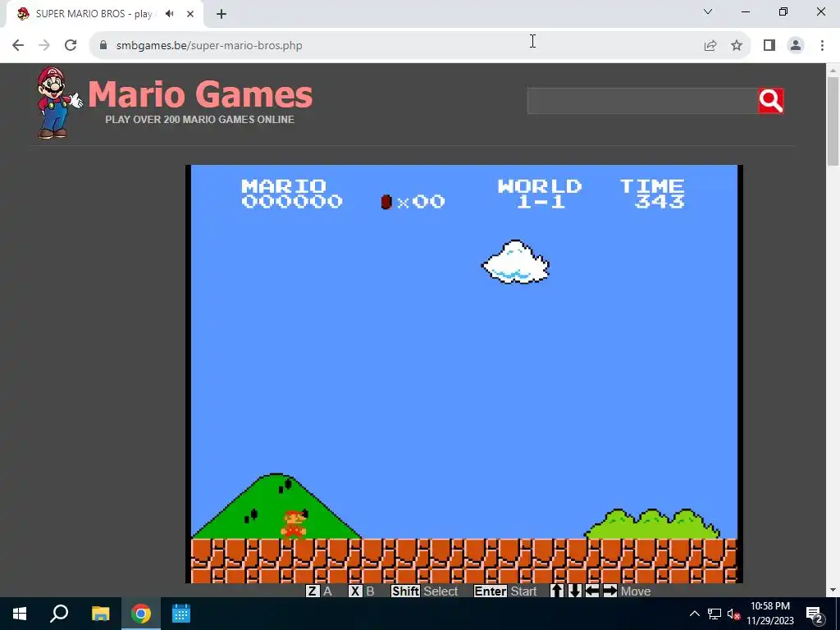
Task: Click the page vertical scrollbar thumb
Action: (x=833, y=121)
